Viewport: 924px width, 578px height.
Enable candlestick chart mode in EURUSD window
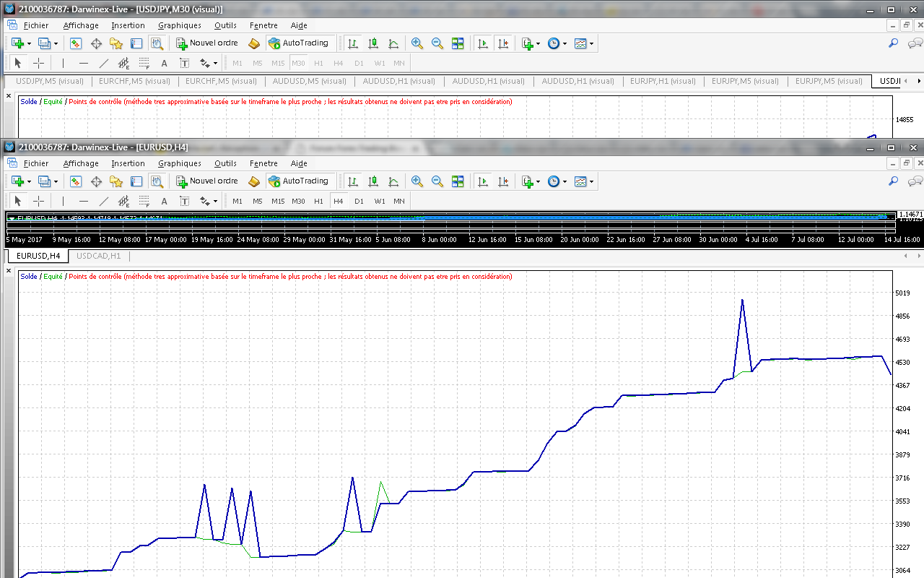[373, 181]
